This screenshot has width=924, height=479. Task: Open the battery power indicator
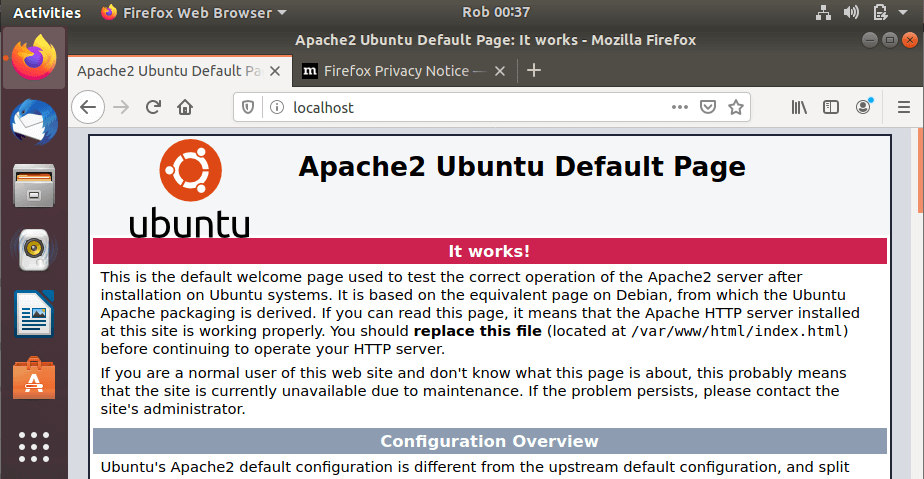(x=880, y=12)
